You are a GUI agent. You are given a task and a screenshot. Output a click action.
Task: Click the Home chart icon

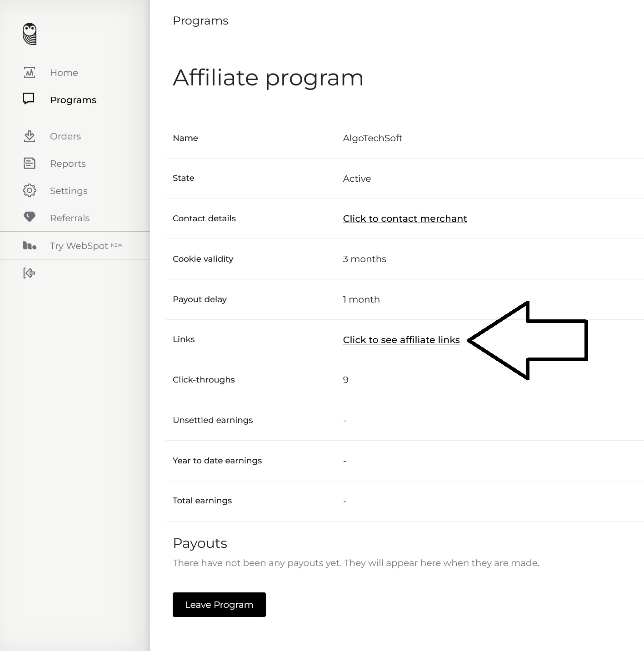coord(30,73)
